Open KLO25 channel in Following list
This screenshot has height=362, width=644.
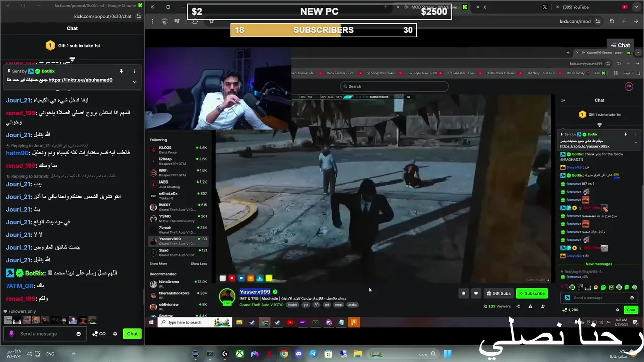pos(179,150)
